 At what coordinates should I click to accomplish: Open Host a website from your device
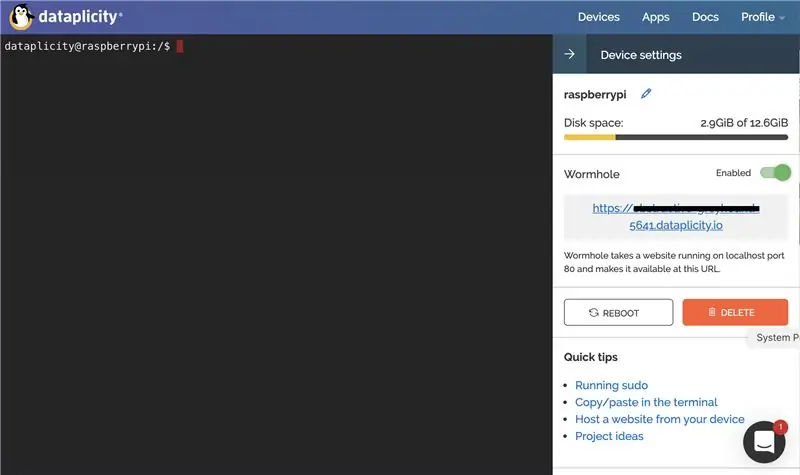[x=660, y=419]
